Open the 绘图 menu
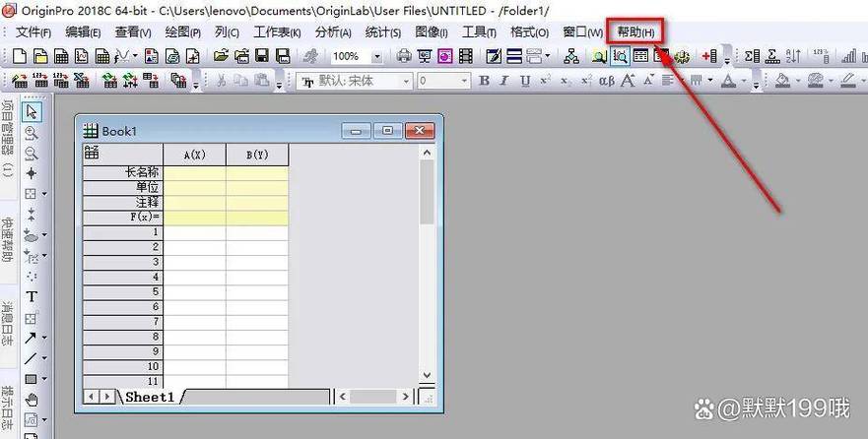868x439 pixels. pos(182,32)
